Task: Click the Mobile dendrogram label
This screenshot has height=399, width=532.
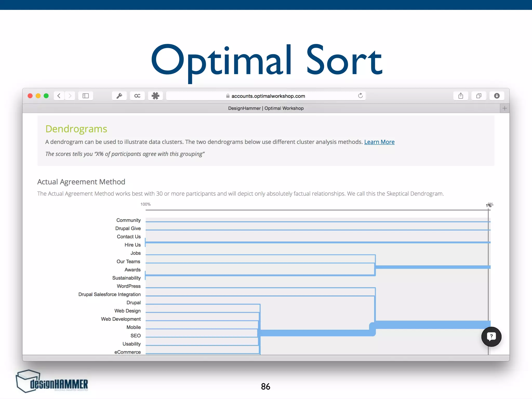Action: pyautogui.click(x=134, y=327)
